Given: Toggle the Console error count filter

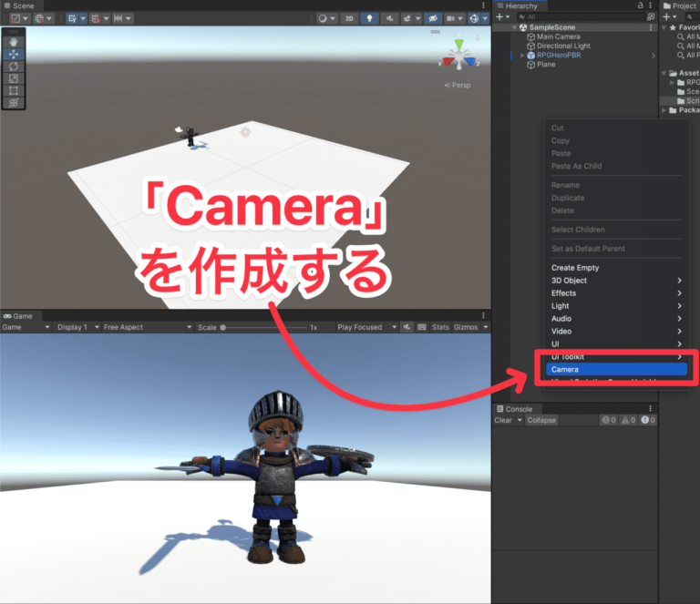Looking at the screenshot, I should click(x=648, y=420).
